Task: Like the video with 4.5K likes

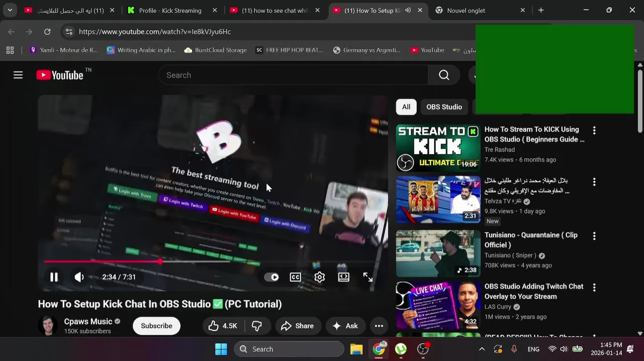Action: click(223, 326)
